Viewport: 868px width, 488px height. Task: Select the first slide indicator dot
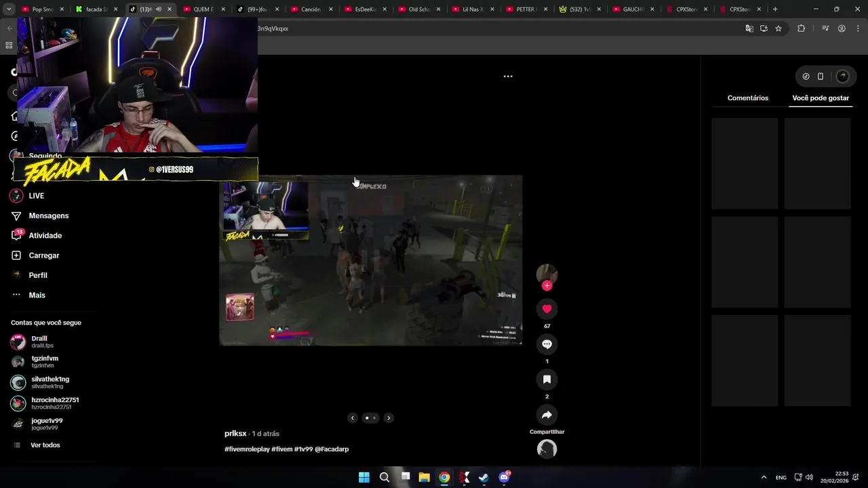pos(367,418)
